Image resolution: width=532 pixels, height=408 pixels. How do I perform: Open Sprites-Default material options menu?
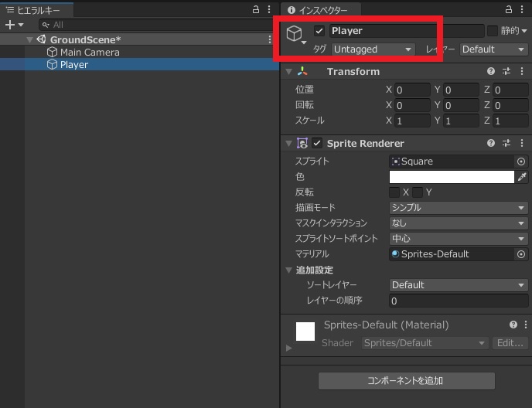point(526,325)
